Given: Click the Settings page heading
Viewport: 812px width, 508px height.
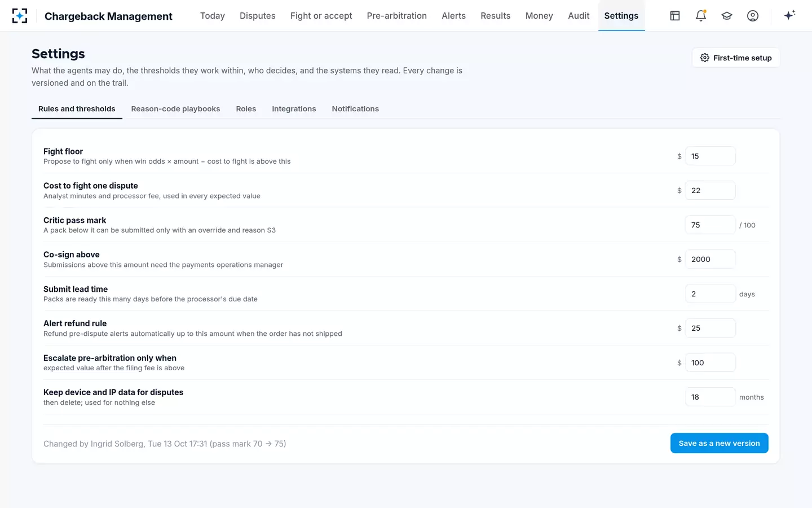Looking at the screenshot, I should tap(58, 54).
